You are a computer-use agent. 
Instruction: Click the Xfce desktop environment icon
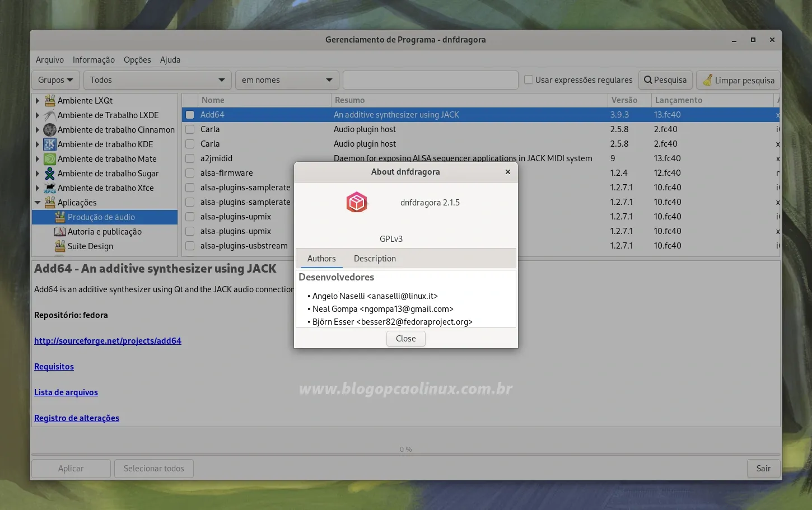point(50,188)
